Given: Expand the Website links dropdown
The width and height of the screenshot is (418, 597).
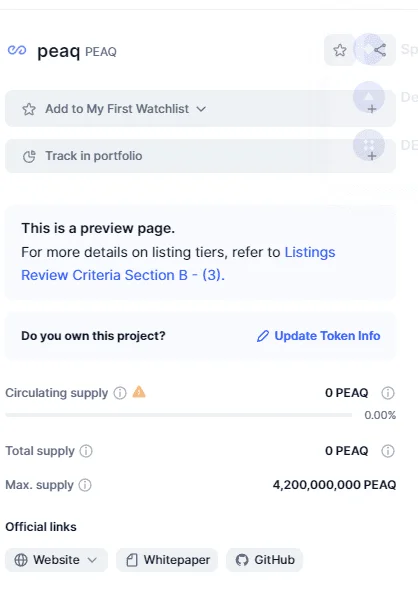Looking at the screenshot, I should point(56,560).
